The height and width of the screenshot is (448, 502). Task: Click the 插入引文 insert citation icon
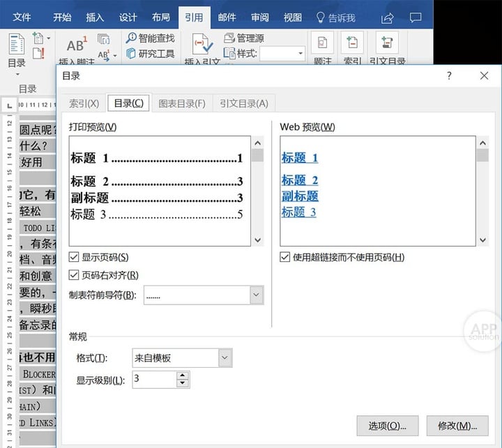tap(203, 44)
